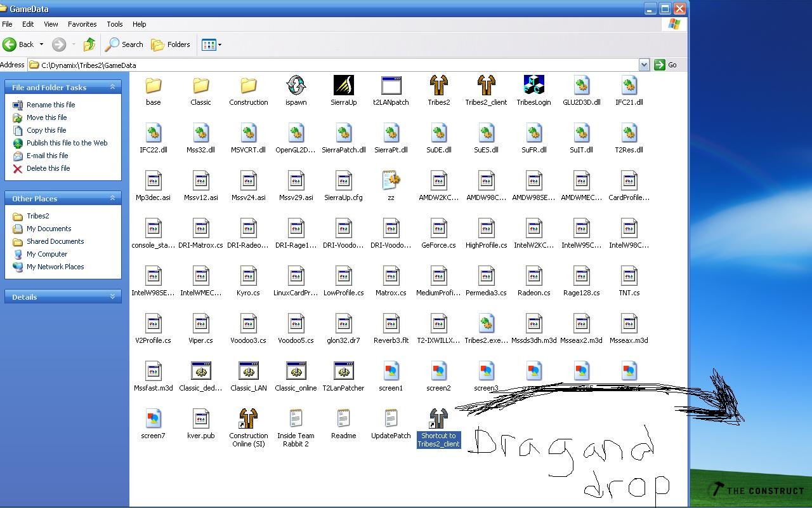Select the Construction folder
The image size is (812, 508).
tap(248, 86)
